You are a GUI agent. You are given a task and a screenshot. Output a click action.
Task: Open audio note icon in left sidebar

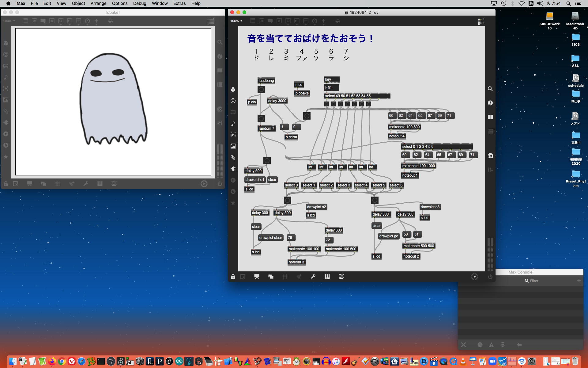tap(233, 123)
